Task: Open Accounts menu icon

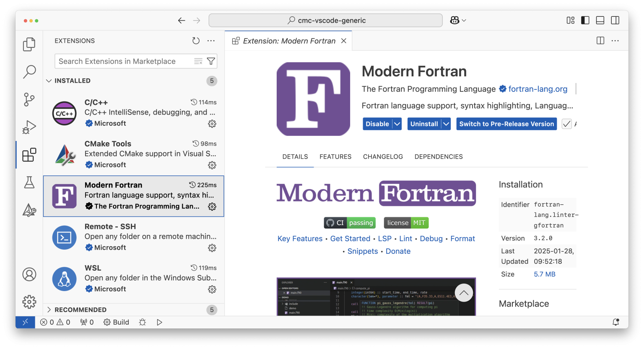Action: pyautogui.click(x=29, y=274)
